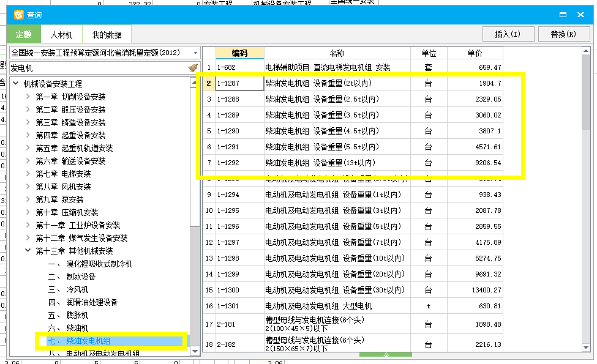Click the green collapse handle below results
The width and height of the screenshot is (597, 364).
tap(386, 354)
